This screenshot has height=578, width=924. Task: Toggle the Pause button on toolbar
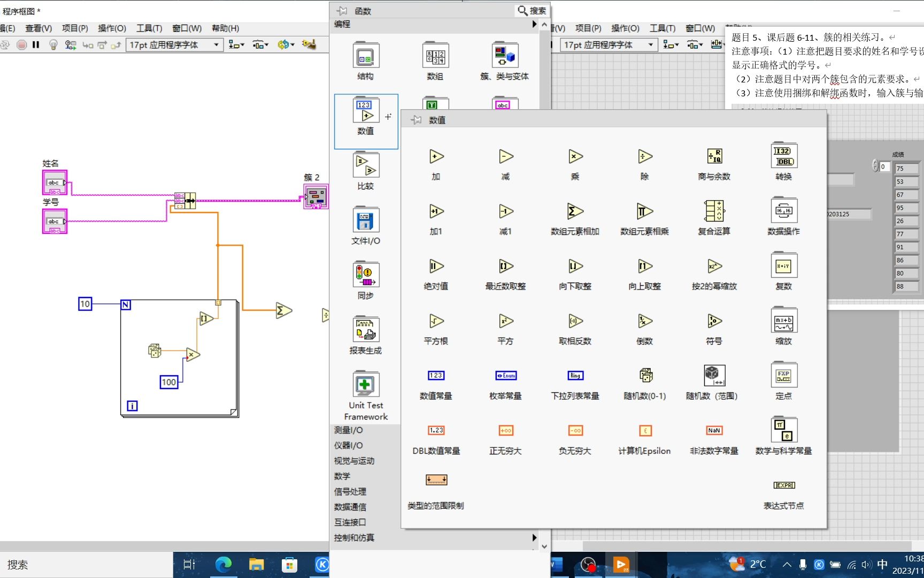pos(36,45)
